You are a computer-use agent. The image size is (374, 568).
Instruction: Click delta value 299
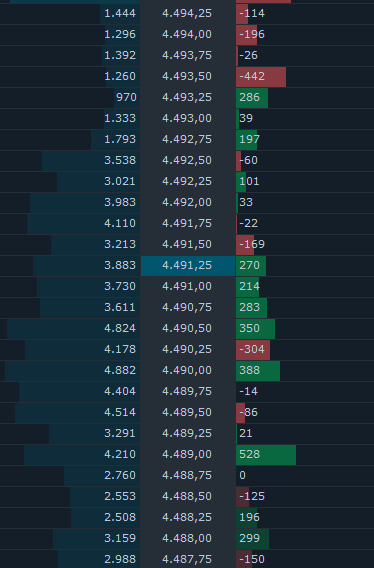250,539
